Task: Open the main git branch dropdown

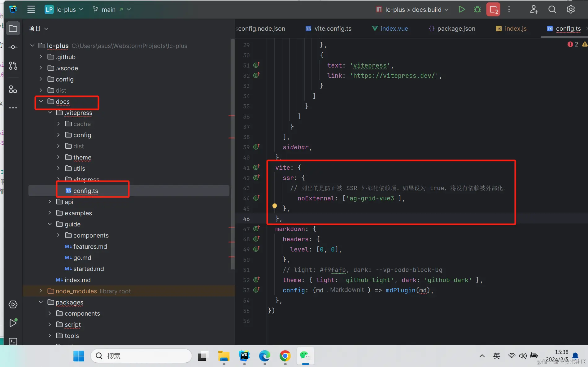Action: pos(111,9)
